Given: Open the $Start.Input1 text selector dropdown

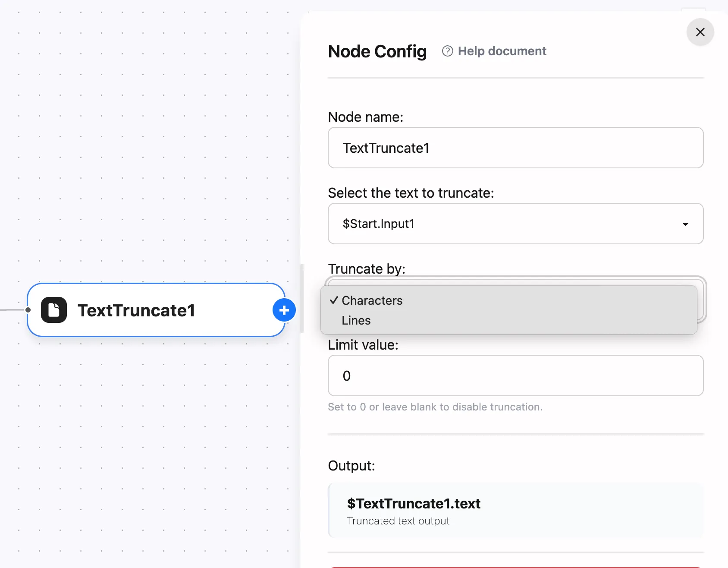Looking at the screenshot, I should (515, 224).
